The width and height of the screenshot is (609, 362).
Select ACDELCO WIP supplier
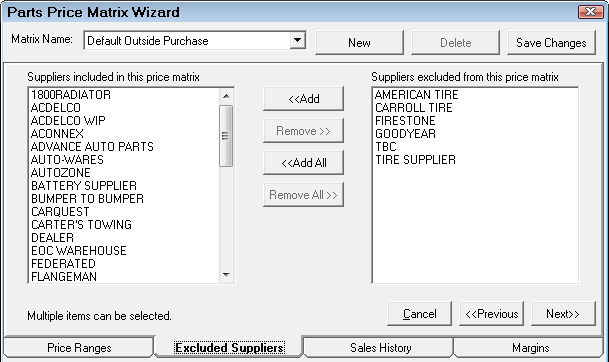click(124, 121)
